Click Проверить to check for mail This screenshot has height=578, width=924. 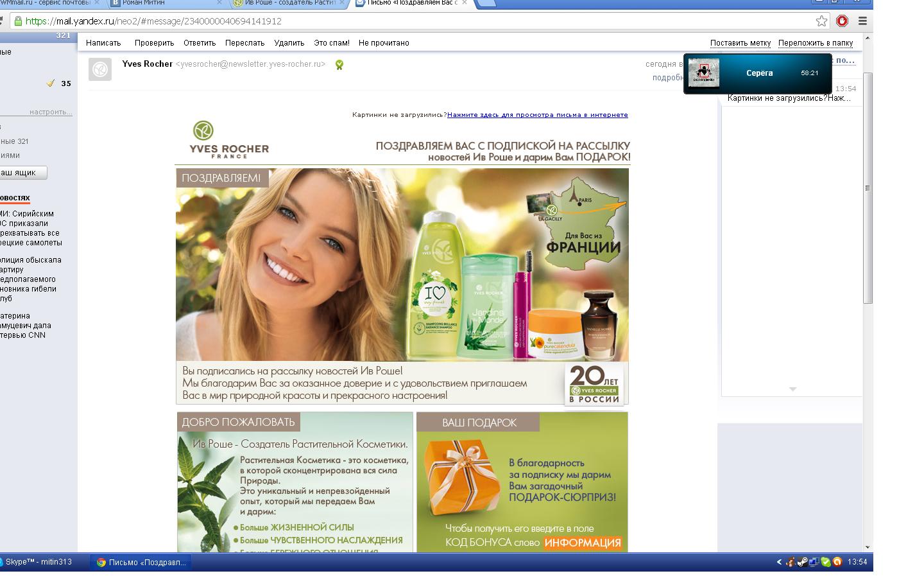coord(154,43)
